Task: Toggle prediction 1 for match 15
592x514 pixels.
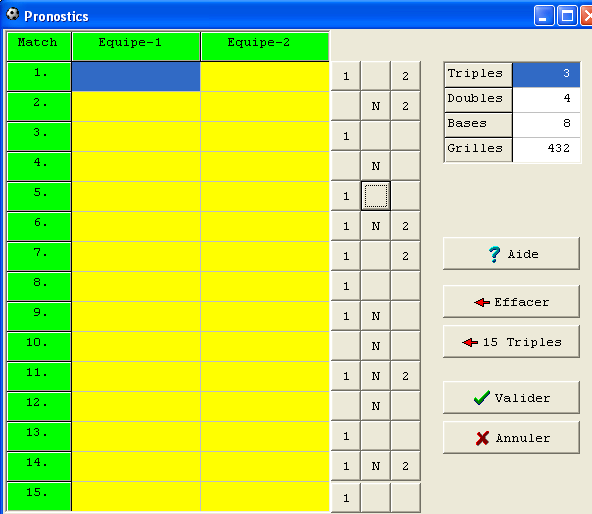Action: (346, 497)
